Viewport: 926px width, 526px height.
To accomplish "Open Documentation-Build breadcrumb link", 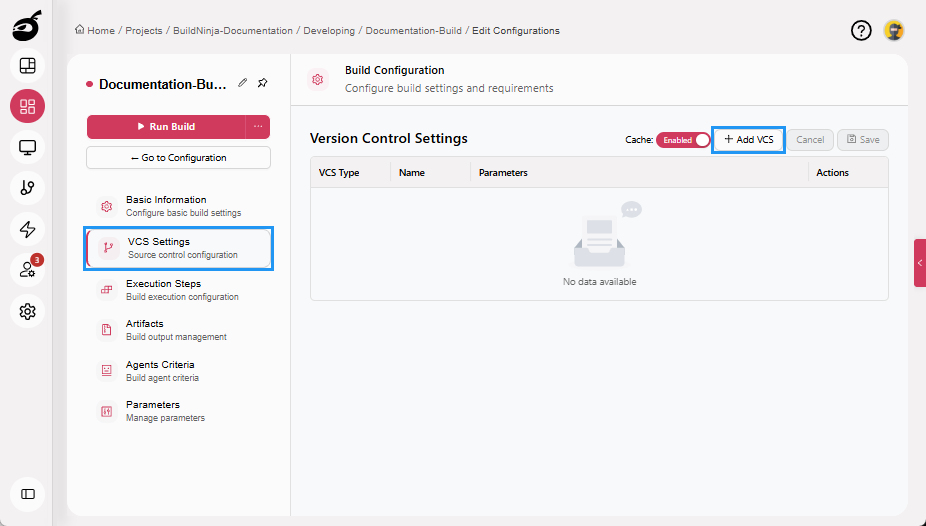I will point(413,30).
